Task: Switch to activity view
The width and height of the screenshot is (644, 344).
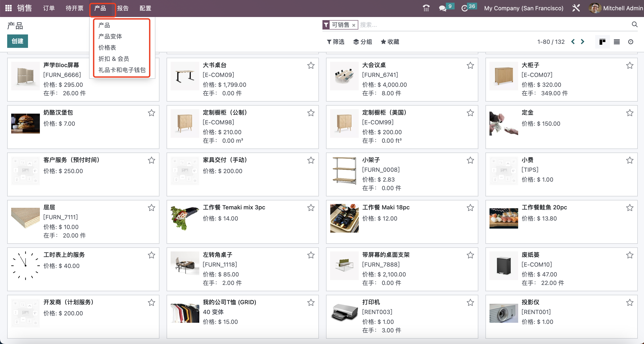Action: 631,42
